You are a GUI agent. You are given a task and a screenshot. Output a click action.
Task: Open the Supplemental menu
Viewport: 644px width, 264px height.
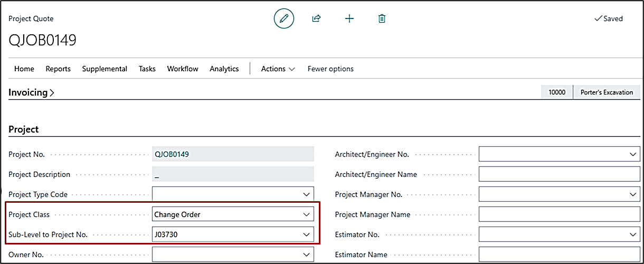point(105,69)
